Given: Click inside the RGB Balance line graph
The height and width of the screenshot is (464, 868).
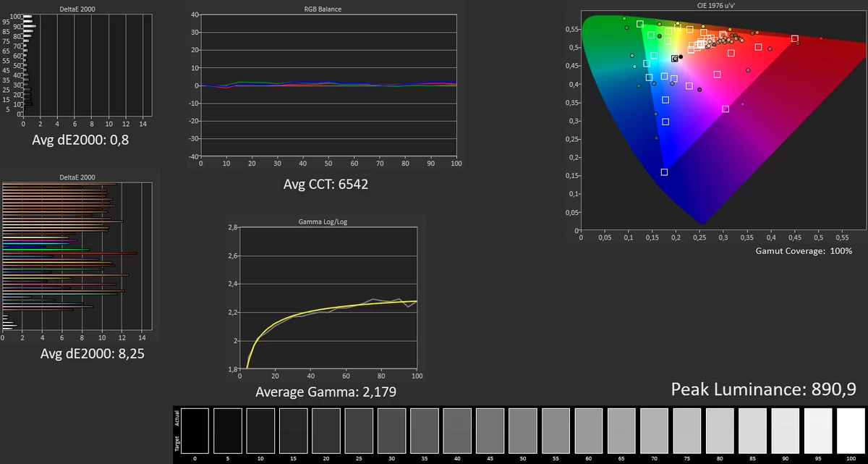Looking at the screenshot, I should pos(328,85).
